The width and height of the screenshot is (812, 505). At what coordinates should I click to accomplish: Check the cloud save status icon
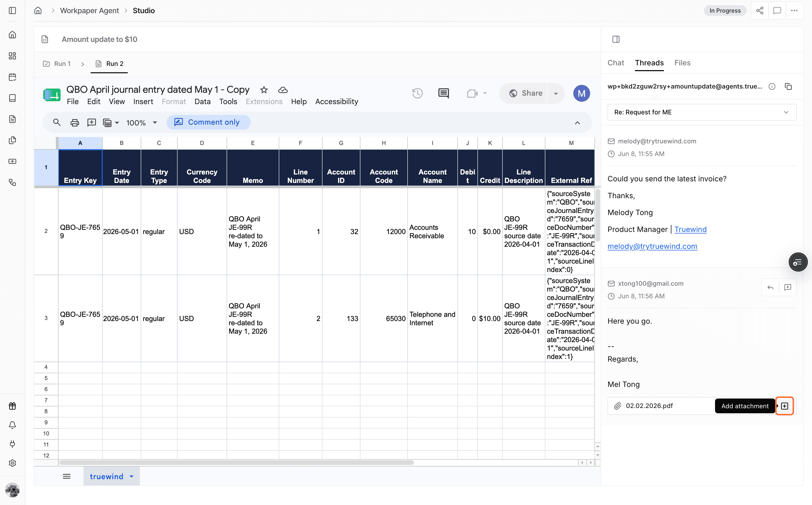coord(283,90)
